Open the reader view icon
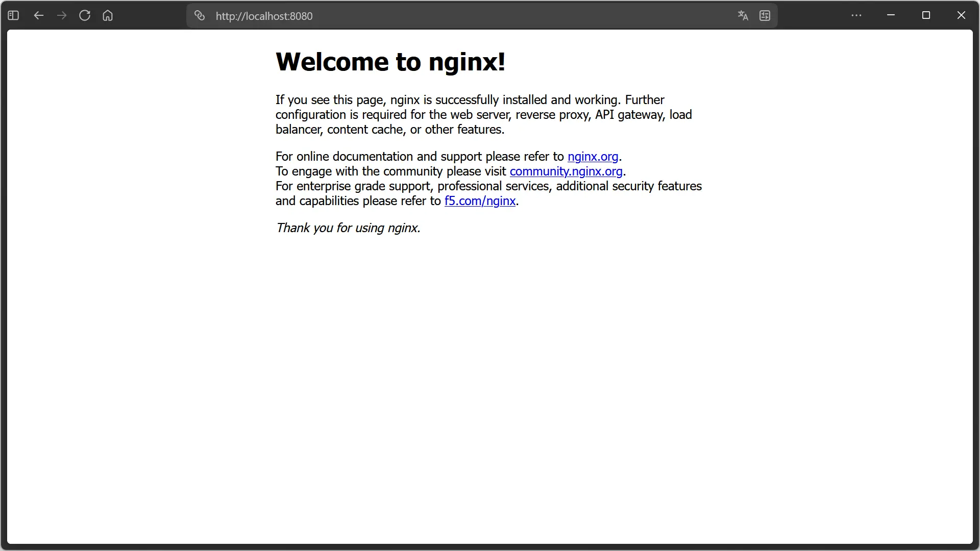Screen dimensions: 980x551 click(765, 16)
